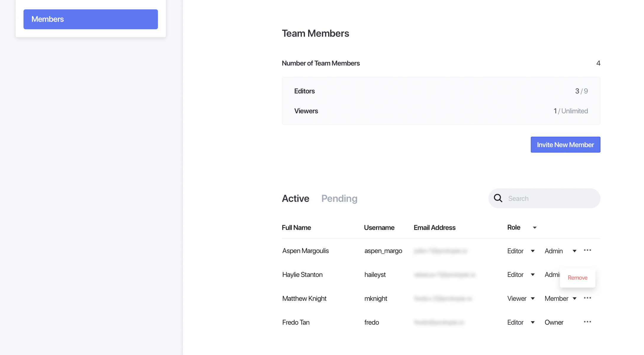Expand the Member dropdown for Matthew Knight
The width and height of the screenshot is (644, 355).
tap(561, 298)
